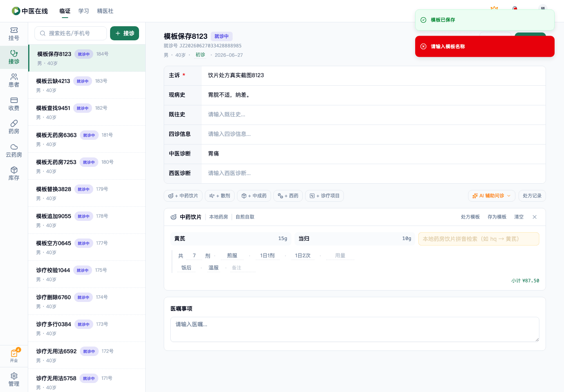Click the 用量 dosage field
The height and width of the screenshot is (392, 564).
tap(340, 256)
